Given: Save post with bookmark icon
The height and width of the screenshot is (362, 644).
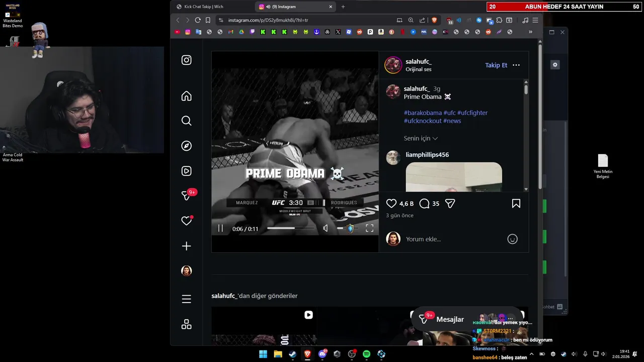Looking at the screenshot, I should [516, 204].
